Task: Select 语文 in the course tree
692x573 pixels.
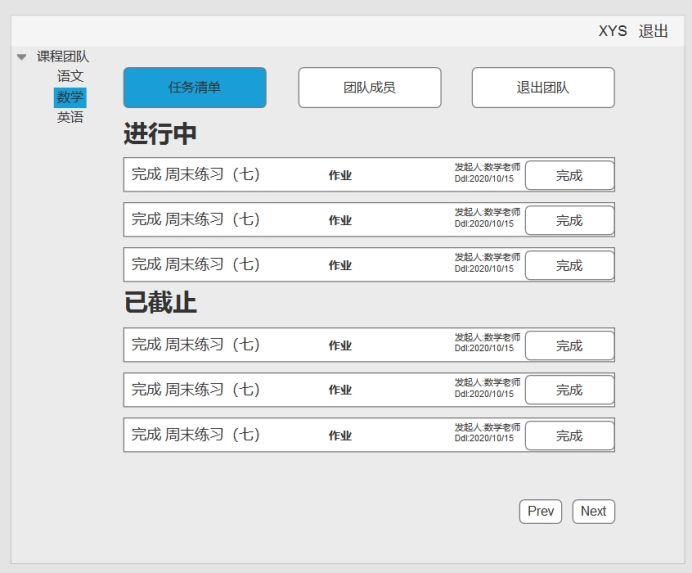Action: [70, 76]
